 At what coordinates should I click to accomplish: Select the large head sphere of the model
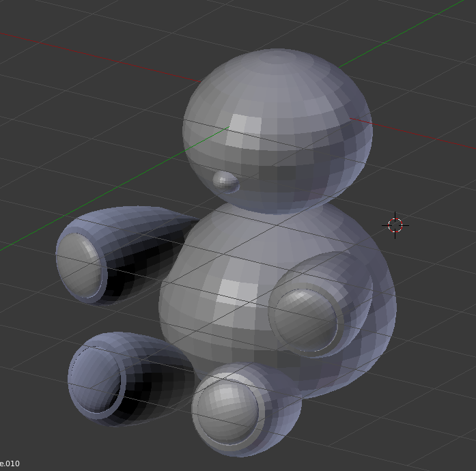(277, 131)
